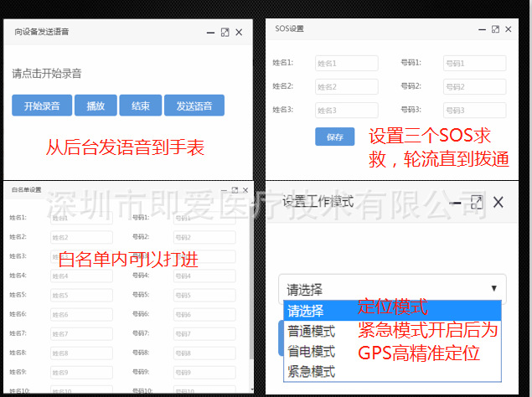
Task: Click the 姓名2 field in 白名单设置
Action: point(81,237)
